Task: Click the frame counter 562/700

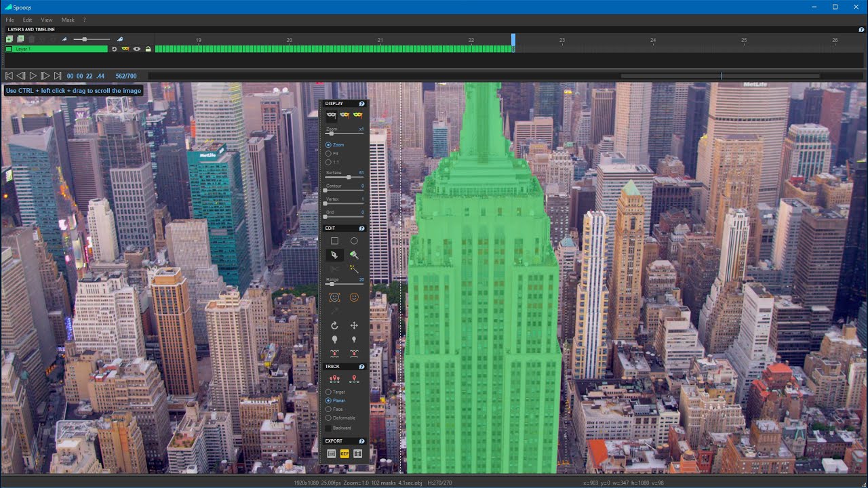Action: click(126, 76)
